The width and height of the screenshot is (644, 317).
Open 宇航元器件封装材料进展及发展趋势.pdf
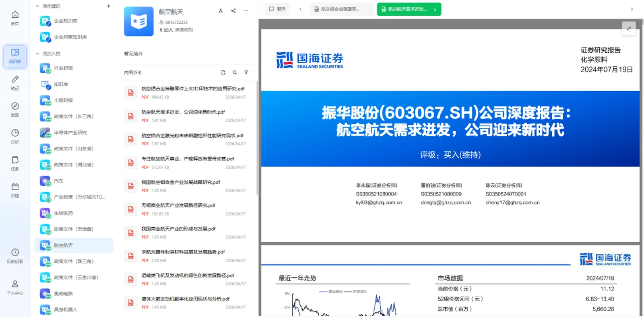point(187,256)
